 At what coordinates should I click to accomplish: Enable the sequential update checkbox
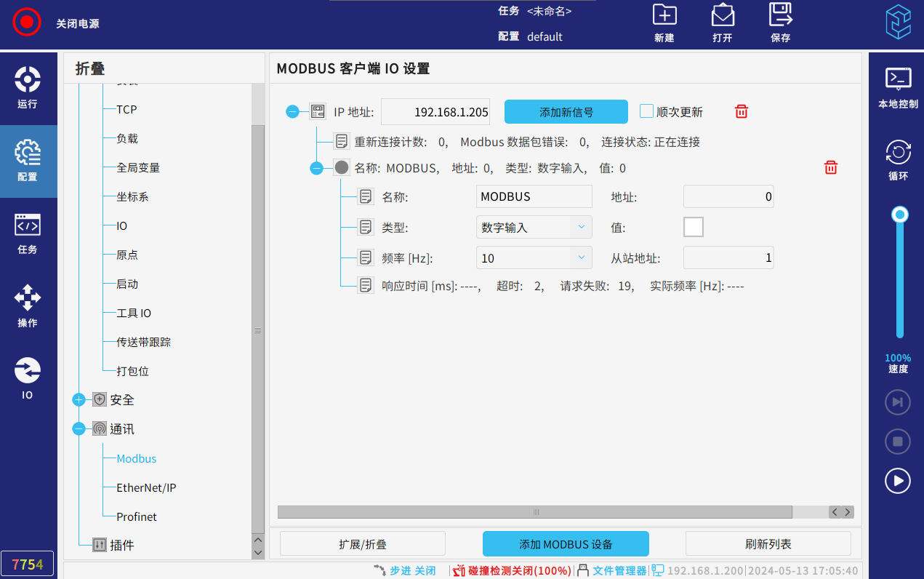pyautogui.click(x=646, y=111)
